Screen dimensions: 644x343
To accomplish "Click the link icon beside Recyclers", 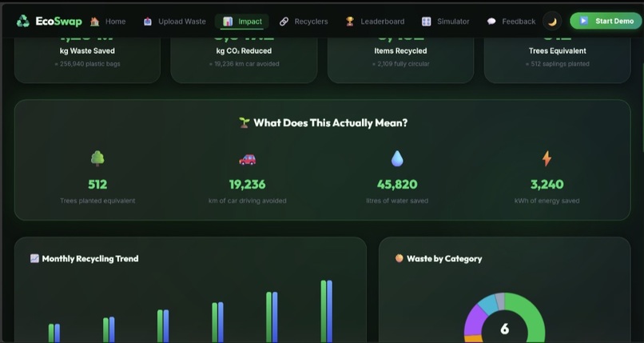I will point(284,22).
